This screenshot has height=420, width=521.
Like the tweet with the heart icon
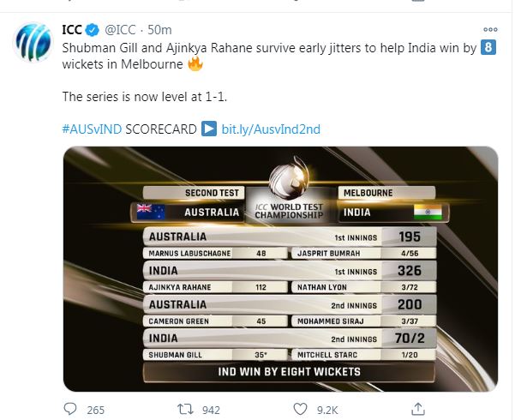[x=300, y=409]
